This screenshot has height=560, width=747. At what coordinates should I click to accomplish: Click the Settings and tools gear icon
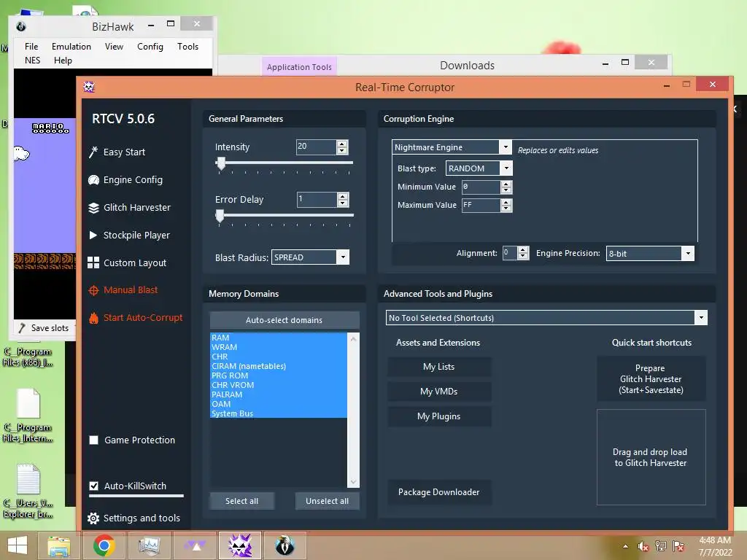point(93,518)
